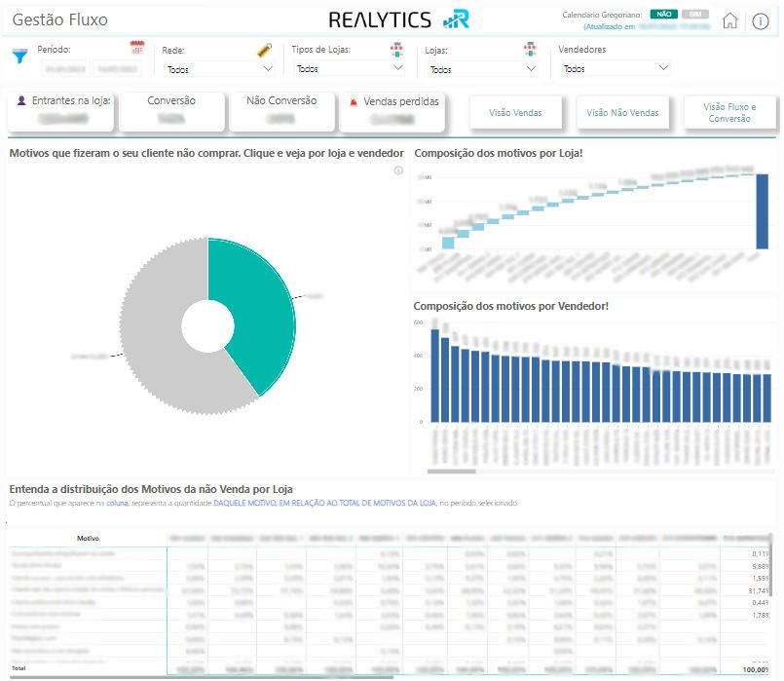
Task: Click the small info icon above donut chart
Action: pyautogui.click(x=397, y=170)
